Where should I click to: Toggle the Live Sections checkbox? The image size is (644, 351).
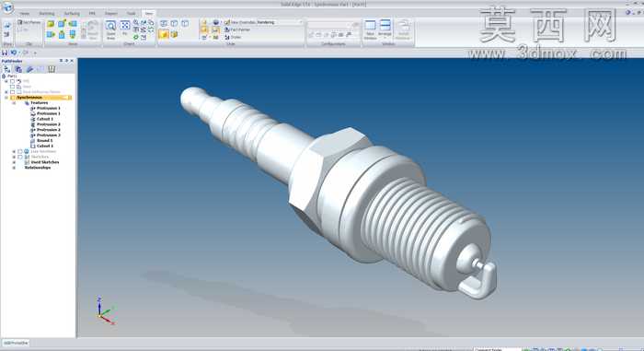click(x=19, y=151)
